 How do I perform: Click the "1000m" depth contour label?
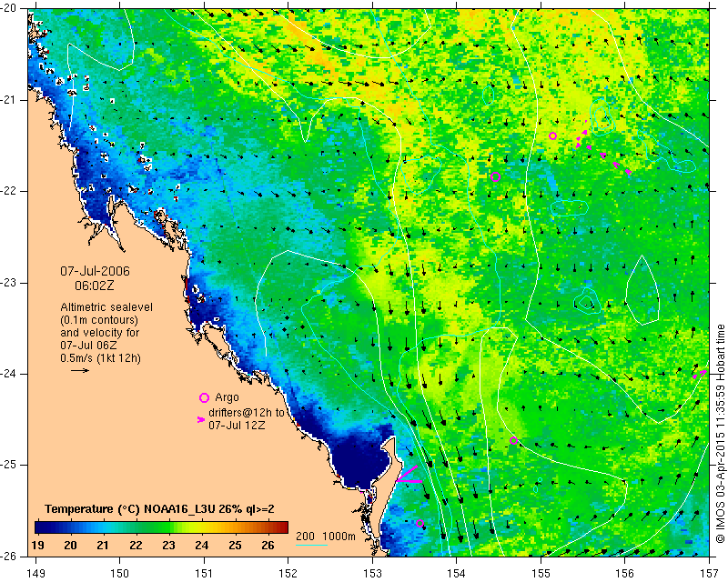339,536
